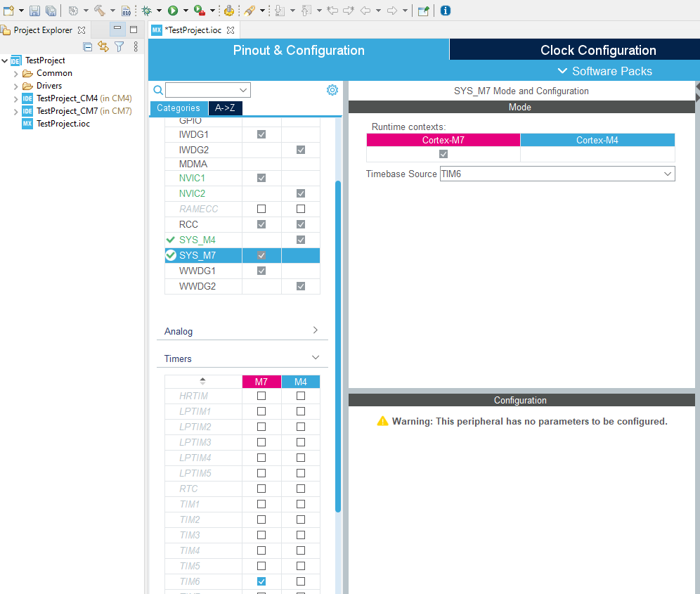
Task: Click the Previous Annotation icon
Action: click(306, 11)
